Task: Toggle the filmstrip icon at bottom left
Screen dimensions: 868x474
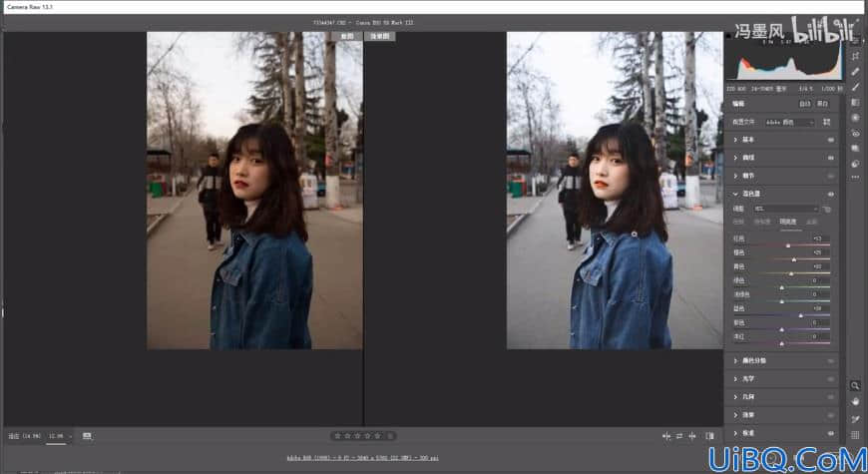Action: [x=87, y=436]
